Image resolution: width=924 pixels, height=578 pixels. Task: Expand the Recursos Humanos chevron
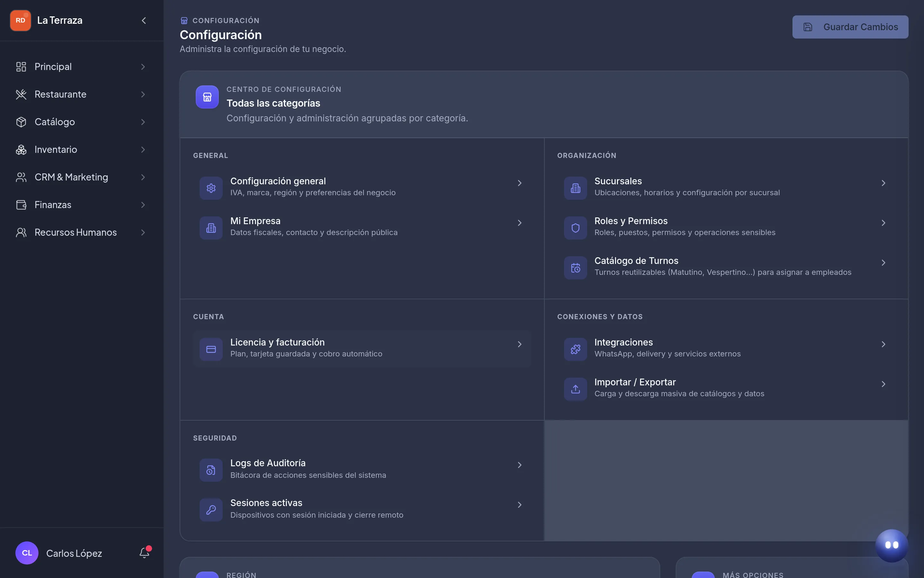pos(143,232)
